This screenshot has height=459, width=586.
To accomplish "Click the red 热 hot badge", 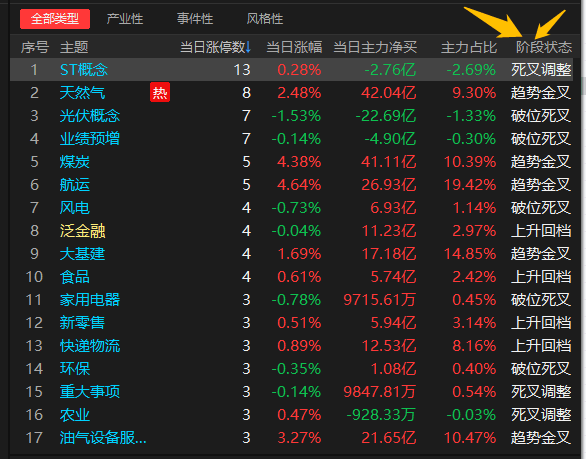I will pyautogui.click(x=160, y=92).
